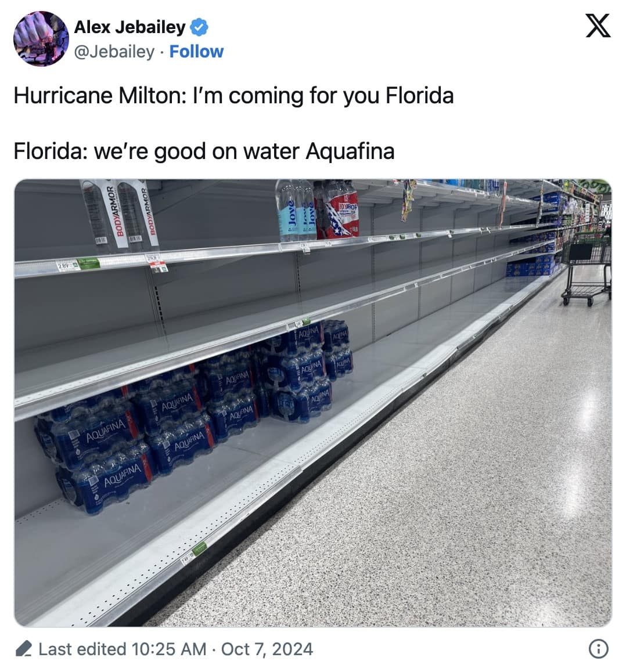
Task: Click the blue verified badge
Action: click(x=200, y=27)
